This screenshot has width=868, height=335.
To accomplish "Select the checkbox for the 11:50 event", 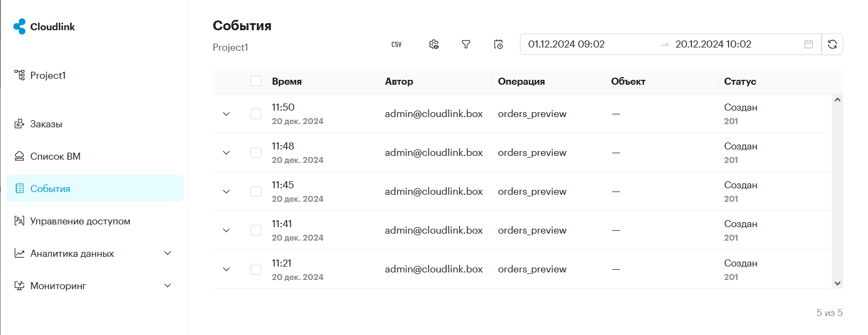I will pyautogui.click(x=256, y=114).
